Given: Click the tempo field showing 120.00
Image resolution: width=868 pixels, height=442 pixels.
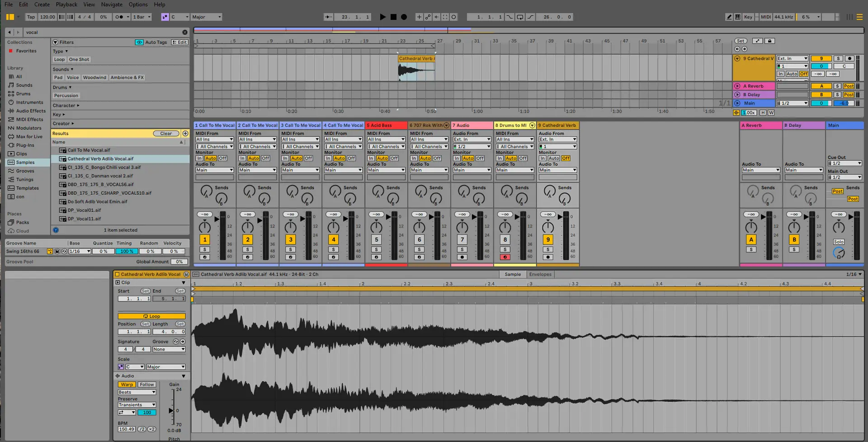Looking at the screenshot, I should [47, 17].
